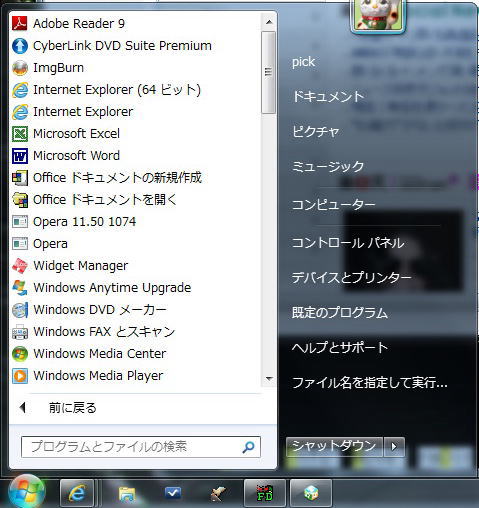Open ドキュメント from the right pane
This screenshot has width=479, height=508.
click(x=328, y=97)
